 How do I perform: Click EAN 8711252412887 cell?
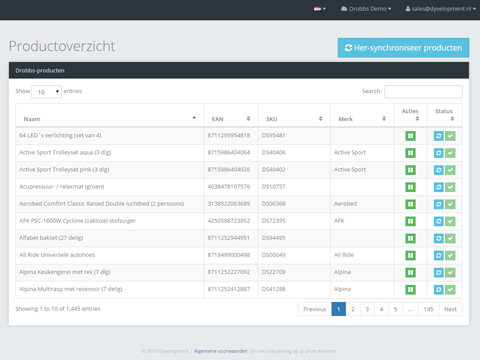point(231,289)
